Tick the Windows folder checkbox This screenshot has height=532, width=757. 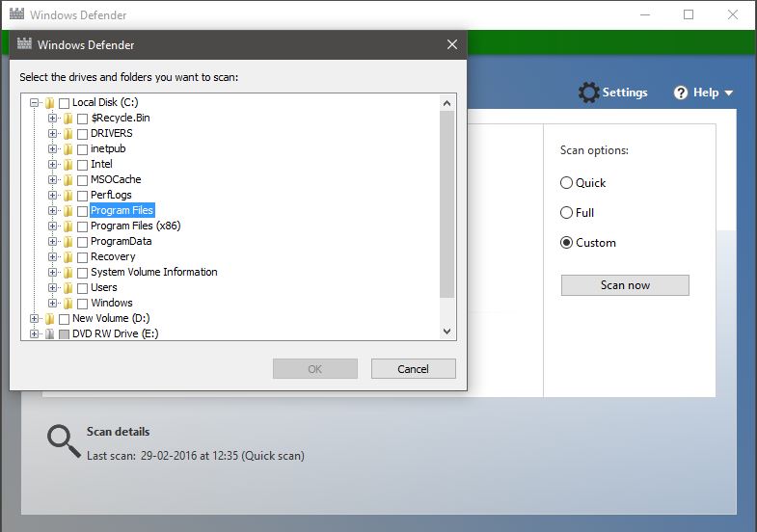click(83, 304)
